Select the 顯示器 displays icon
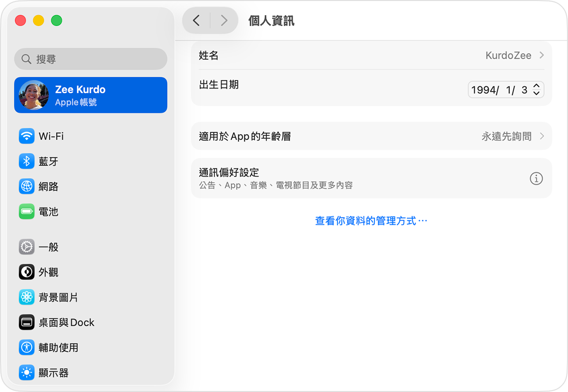568x392 pixels. coord(27,372)
